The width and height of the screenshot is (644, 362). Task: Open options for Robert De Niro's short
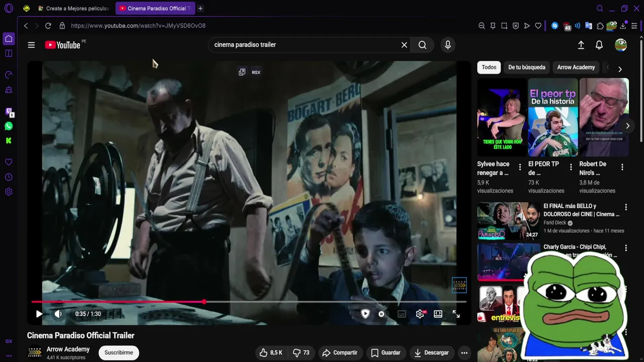pos(622,167)
